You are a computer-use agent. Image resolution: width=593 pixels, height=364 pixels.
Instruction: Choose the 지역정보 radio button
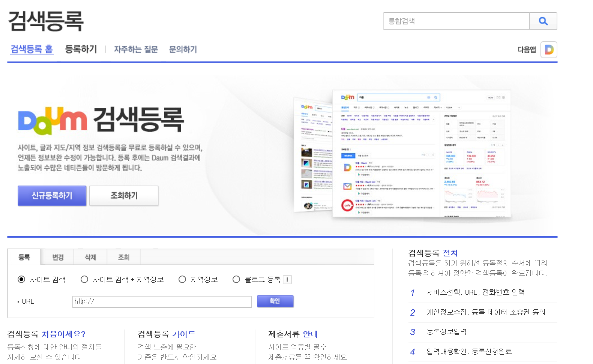coord(182,279)
